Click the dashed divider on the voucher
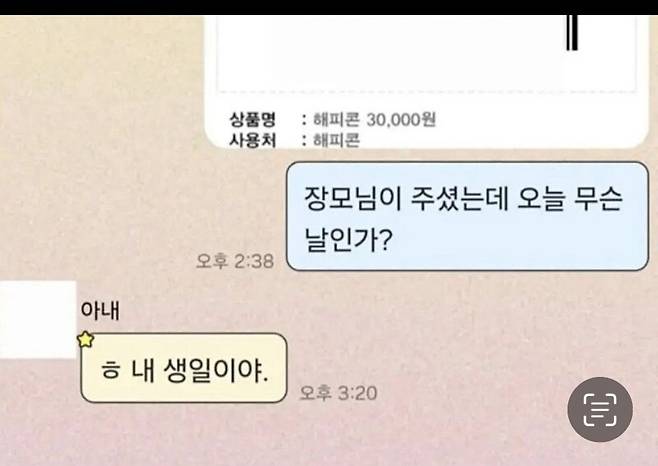This screenshot has height=466, width=658. click(426, 91)
